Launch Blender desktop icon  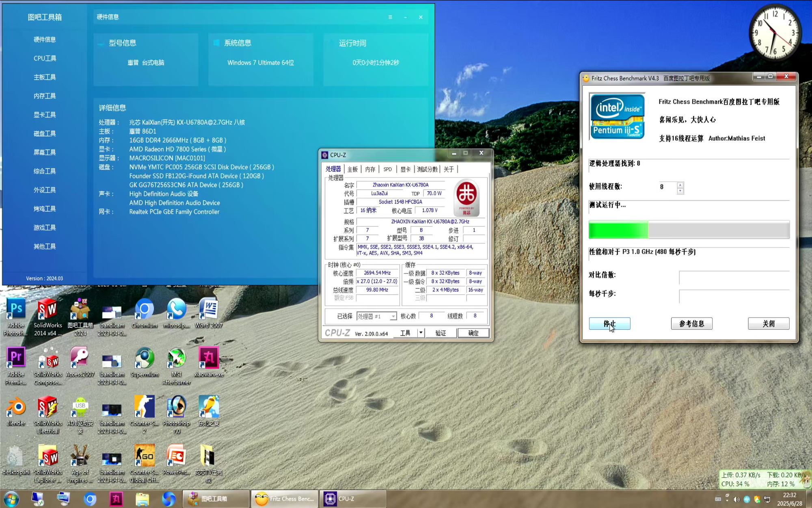pyautogui.click(x=16, y=411)
